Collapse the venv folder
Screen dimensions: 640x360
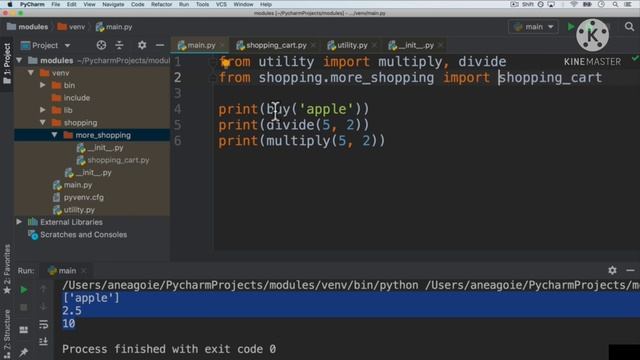coord(31,73)
